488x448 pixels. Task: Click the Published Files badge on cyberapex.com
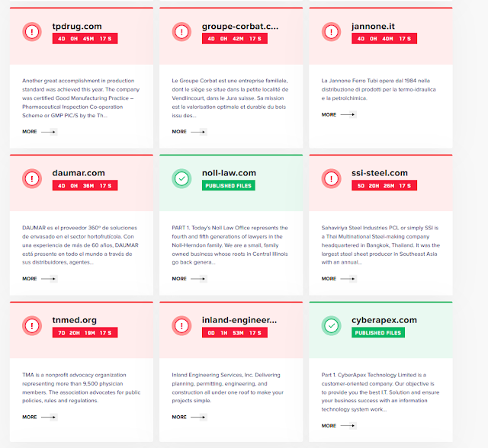point(378,332)
